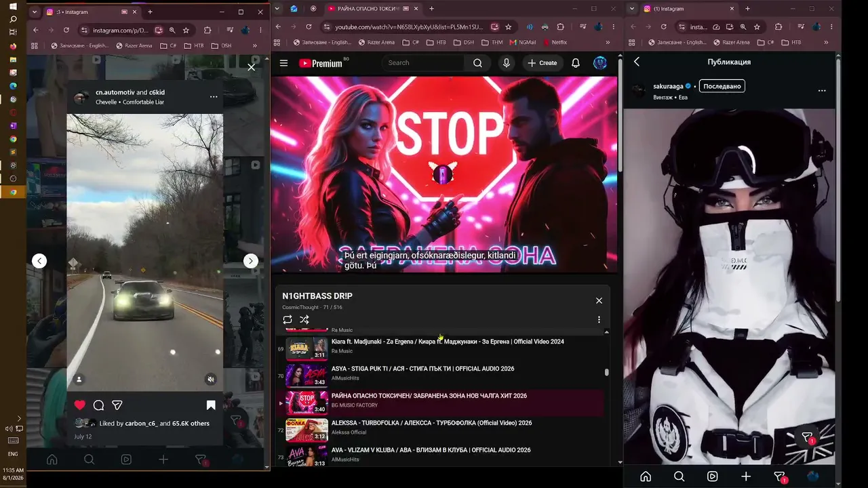Viewport: 868px width, 488px height.
Task: Open more options for cn.automotiv post
Action: click(214, 97)
